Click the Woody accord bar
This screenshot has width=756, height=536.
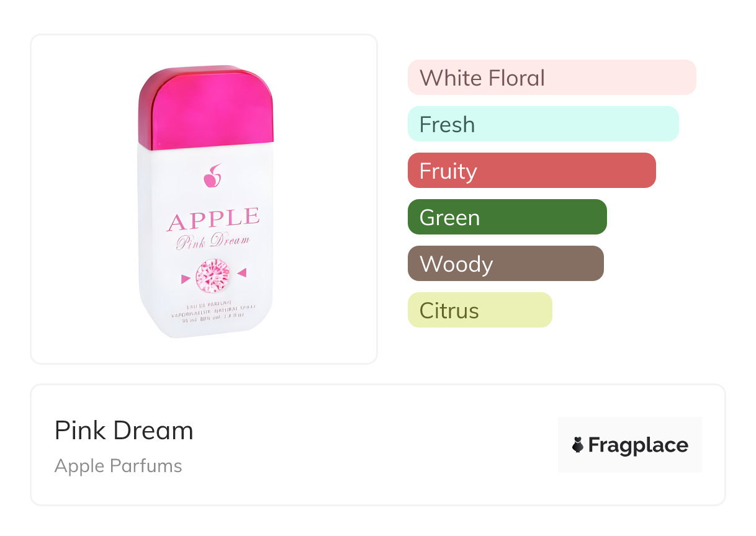point(505,264)
